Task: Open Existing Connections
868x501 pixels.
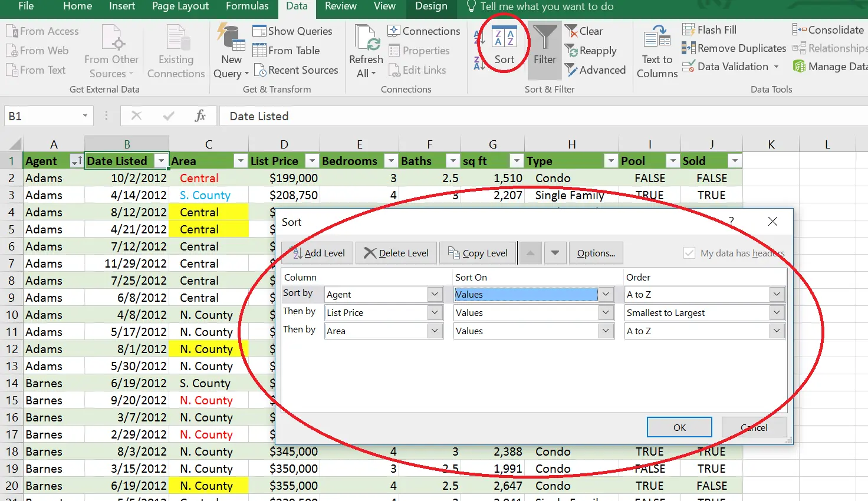Action: (x=176, y=52)
